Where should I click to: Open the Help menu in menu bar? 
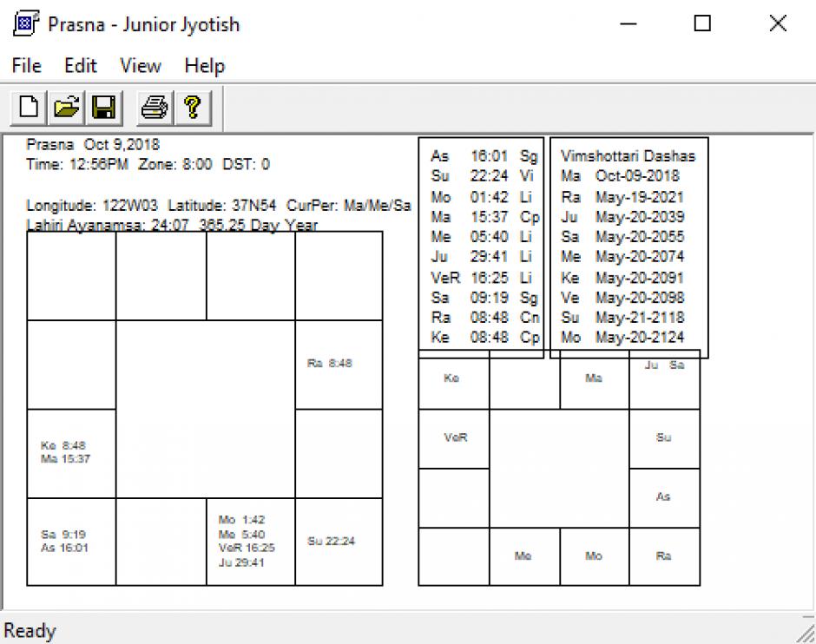[x=204, y=66]
